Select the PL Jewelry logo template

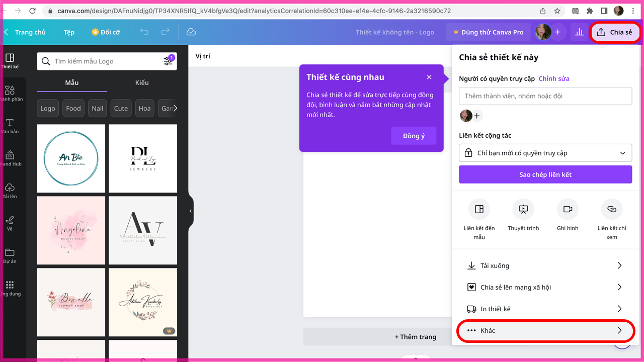(x=143, y=158)
